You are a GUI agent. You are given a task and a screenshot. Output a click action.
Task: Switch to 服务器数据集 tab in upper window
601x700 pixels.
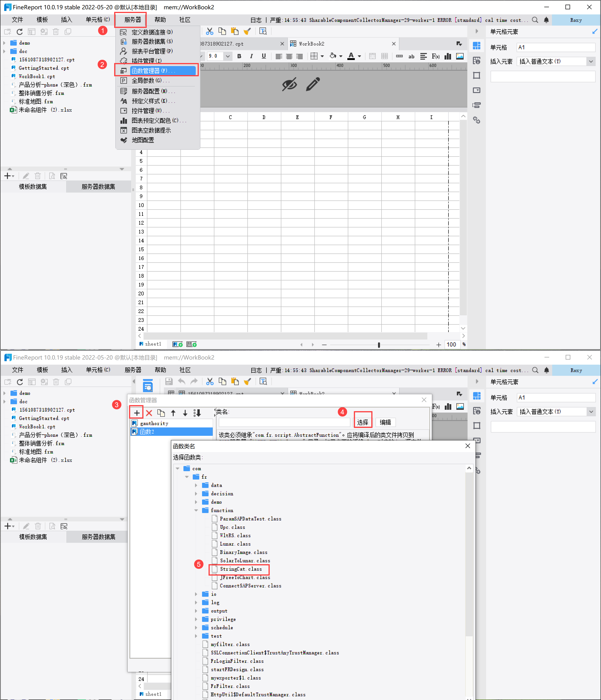[x=98, y=187]
